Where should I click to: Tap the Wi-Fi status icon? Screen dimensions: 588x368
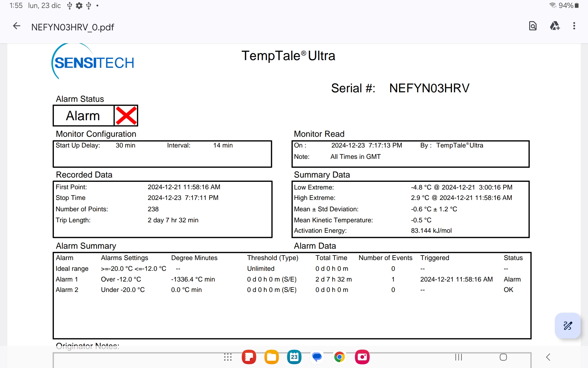click(553, 6)
